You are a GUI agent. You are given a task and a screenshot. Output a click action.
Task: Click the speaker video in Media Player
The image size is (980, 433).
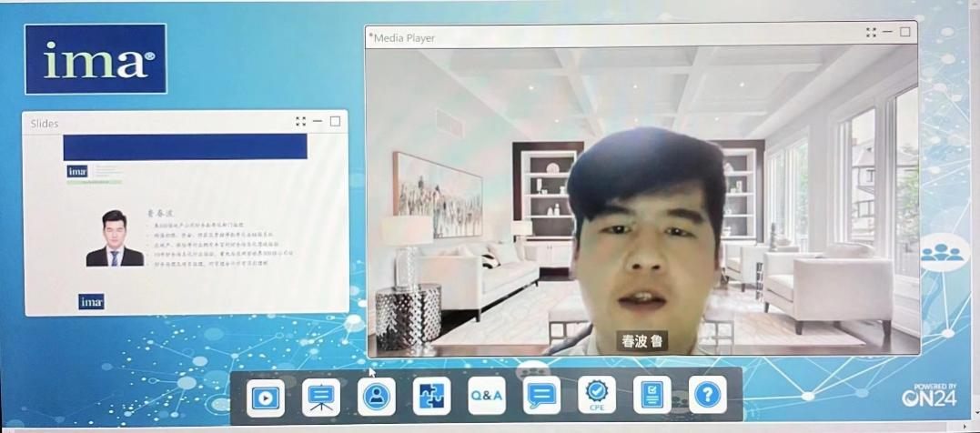point(642,201)
